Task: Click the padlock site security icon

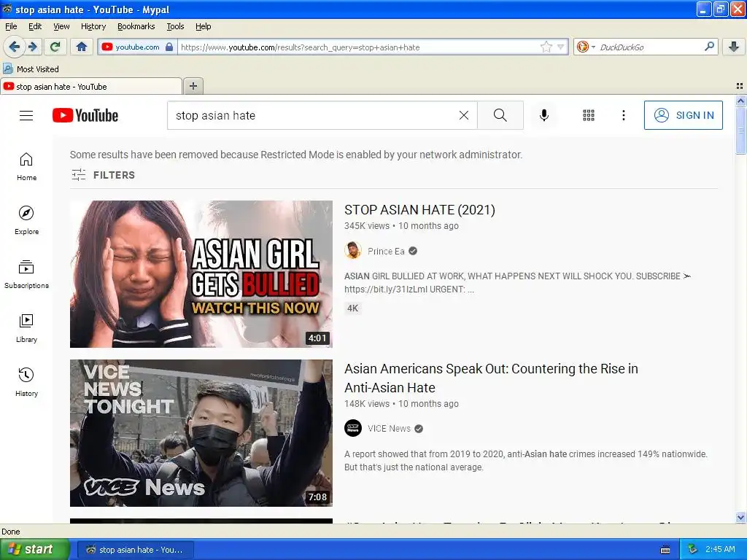Action: click(x=169, y=47)
